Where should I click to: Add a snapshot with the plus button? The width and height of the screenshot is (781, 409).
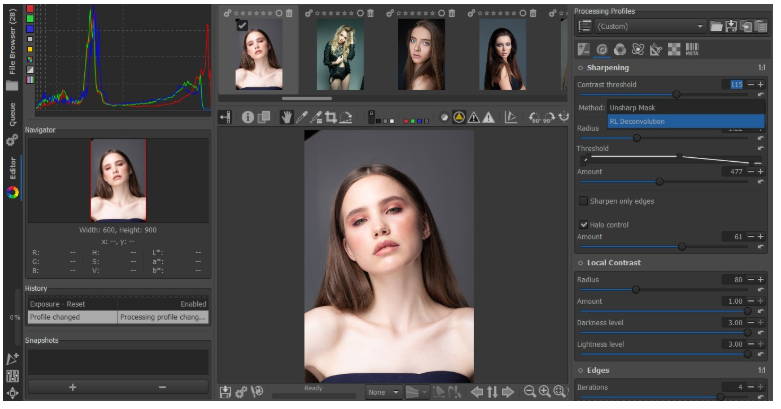[72, 386]
